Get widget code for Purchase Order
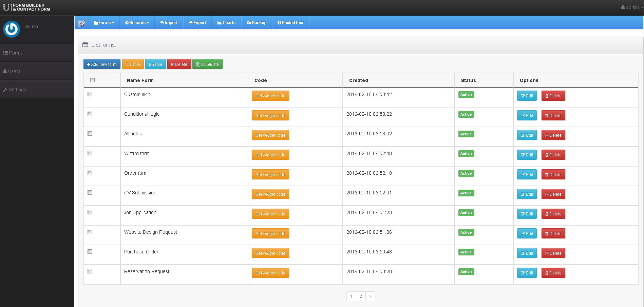Image resolution: width=644 pixels, height=307 pixels. 270,253
